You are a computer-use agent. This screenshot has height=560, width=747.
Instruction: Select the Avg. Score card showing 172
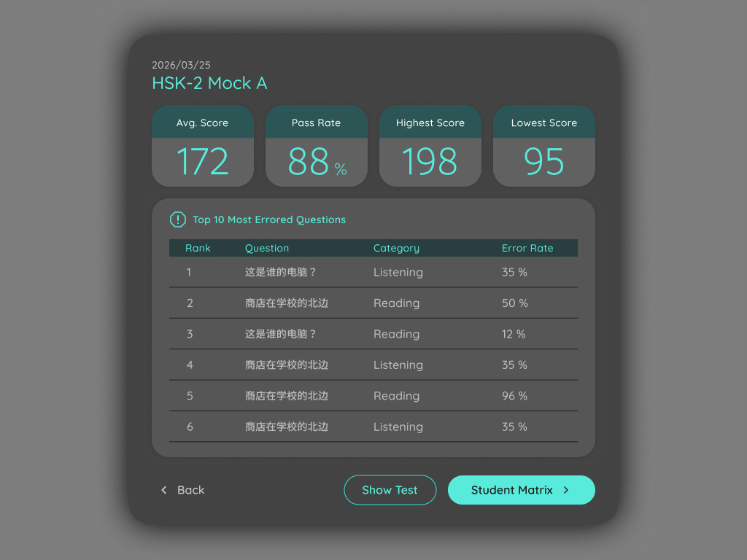click(203, 146)
